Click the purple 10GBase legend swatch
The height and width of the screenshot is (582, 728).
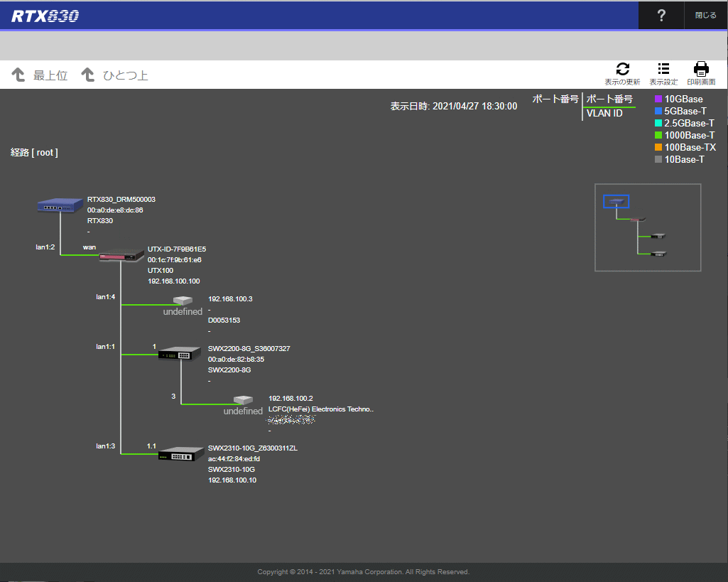coord(658,99)
